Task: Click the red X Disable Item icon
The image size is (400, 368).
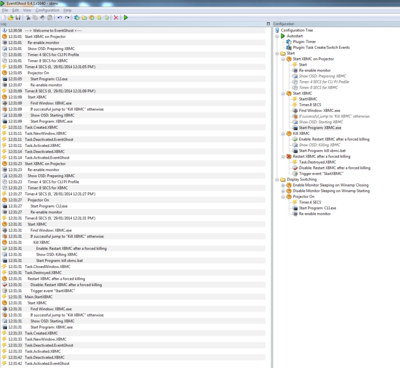Action: click(x=116, y=18)
